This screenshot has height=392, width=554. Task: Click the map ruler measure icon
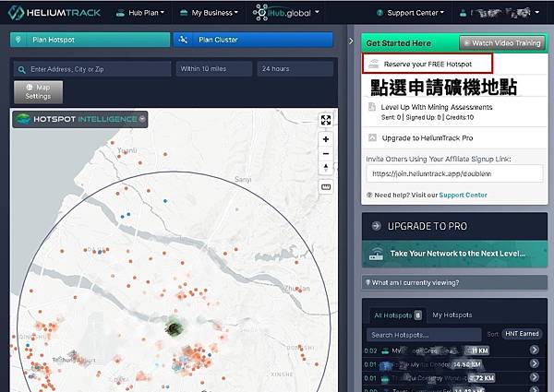coord(325,186)
